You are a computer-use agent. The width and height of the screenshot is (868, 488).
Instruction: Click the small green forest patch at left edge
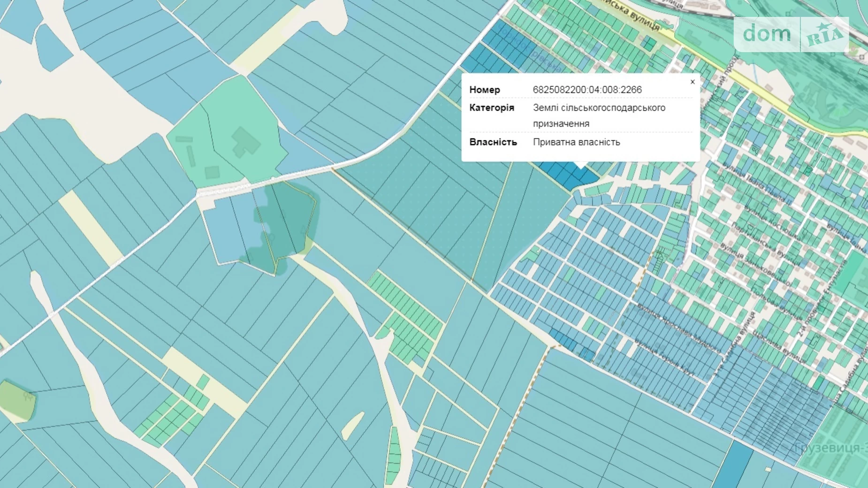pos(17,401)
